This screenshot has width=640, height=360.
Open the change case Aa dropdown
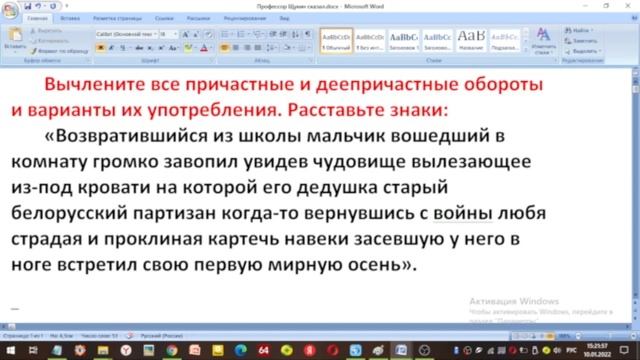coord(173,48)
